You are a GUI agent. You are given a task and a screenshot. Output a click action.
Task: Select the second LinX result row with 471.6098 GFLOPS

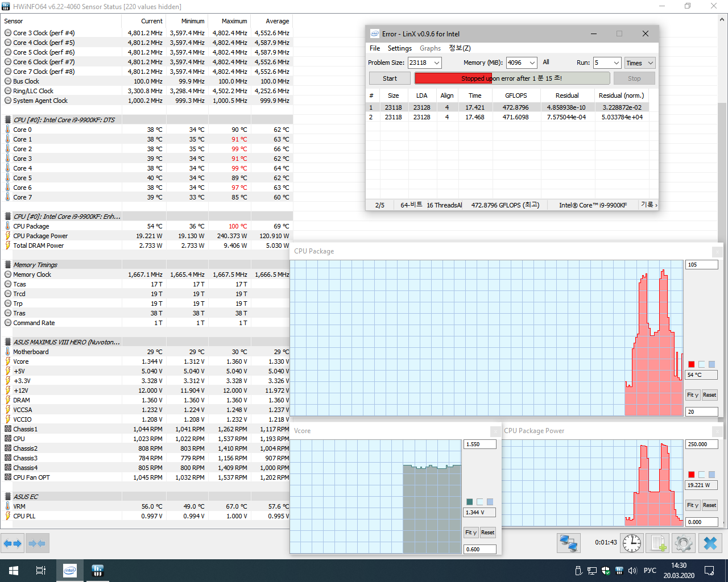coord(508,117)
